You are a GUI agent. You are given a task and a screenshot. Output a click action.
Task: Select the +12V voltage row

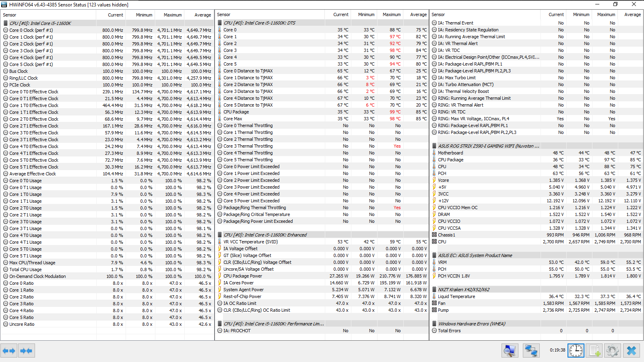[x=537, y=201]
